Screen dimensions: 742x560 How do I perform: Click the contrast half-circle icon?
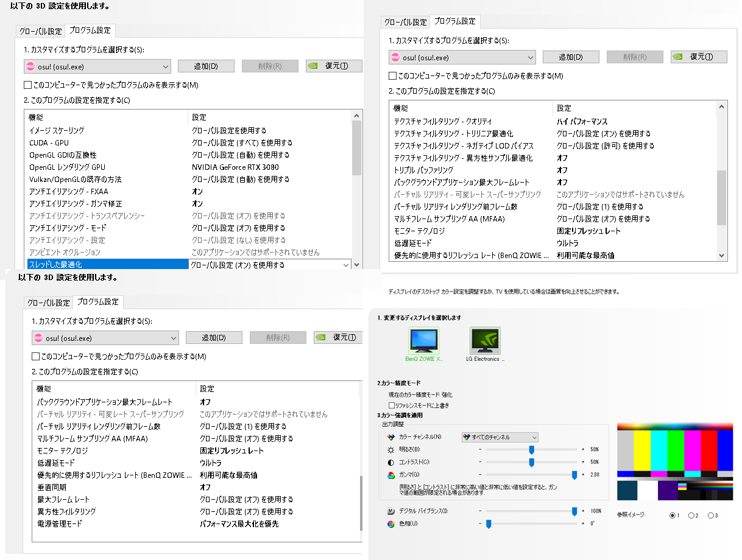click(x=391, y=461)
